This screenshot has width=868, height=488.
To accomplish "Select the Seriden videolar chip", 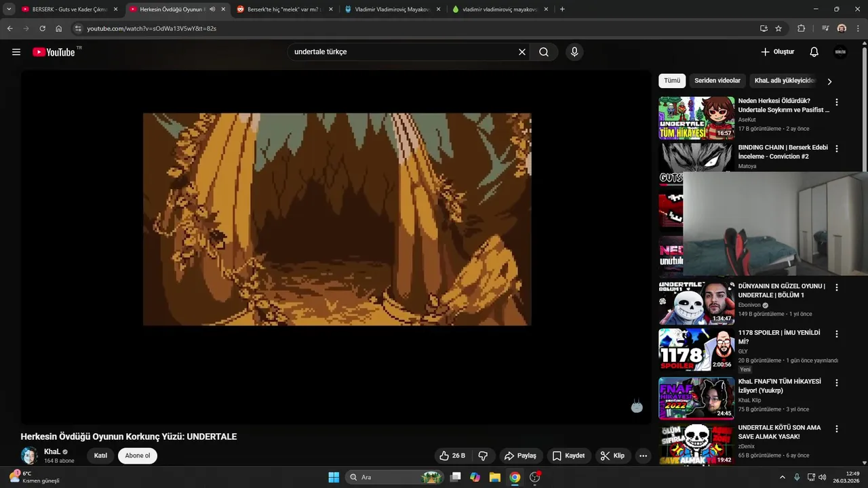I will [x=717, y=81].
